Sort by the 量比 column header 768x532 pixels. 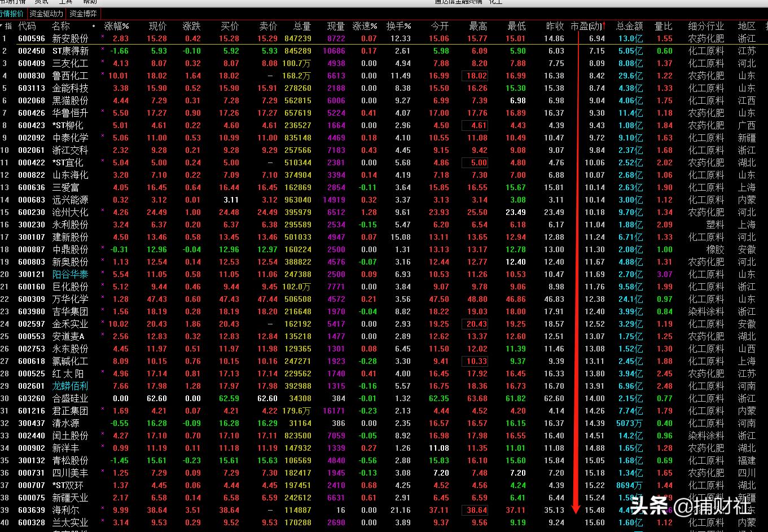point(663,26)
